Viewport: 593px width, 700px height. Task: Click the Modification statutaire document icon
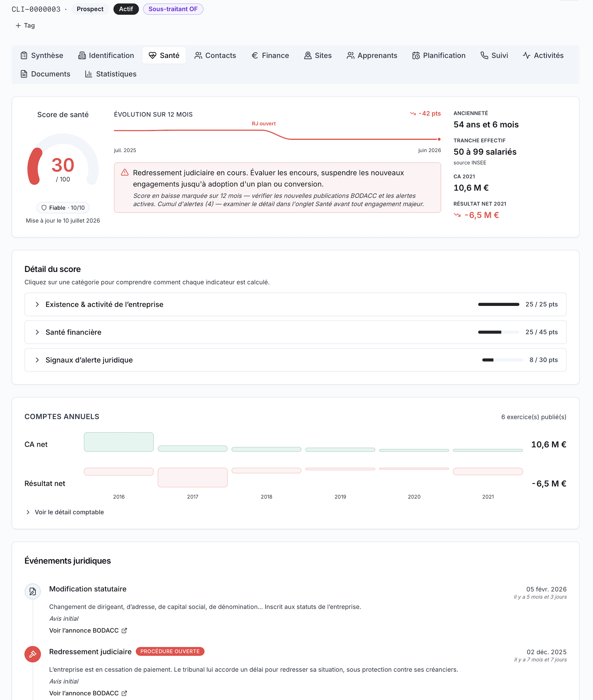click(33, 591)
